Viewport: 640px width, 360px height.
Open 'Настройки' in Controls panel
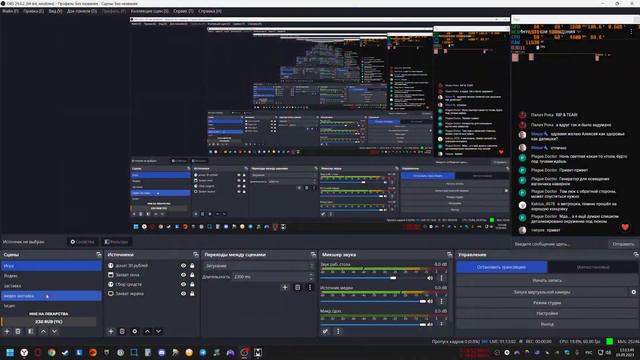pos(547,313)
